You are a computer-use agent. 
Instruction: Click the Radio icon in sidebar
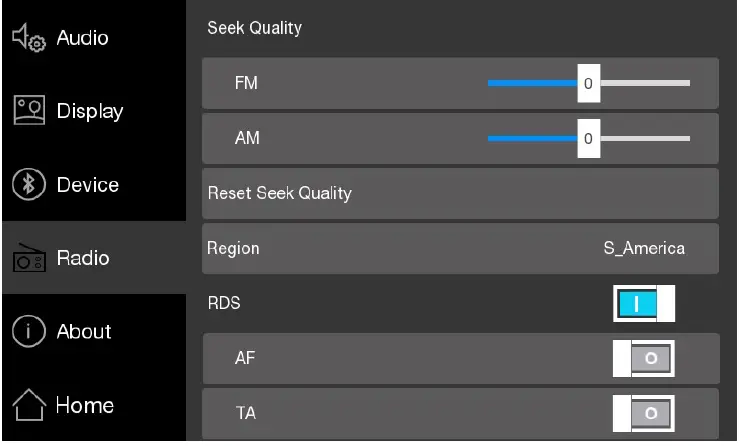click(26, 259)
